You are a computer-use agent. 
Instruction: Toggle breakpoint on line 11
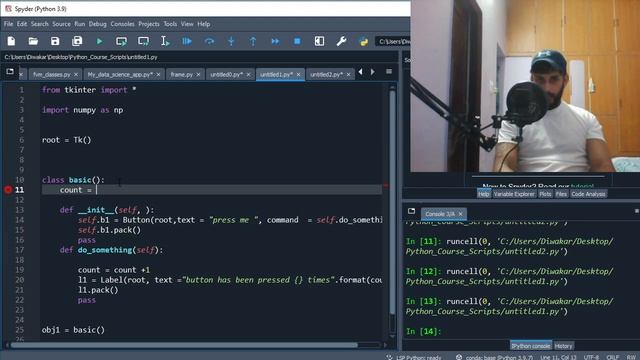(x=8, y=190)
